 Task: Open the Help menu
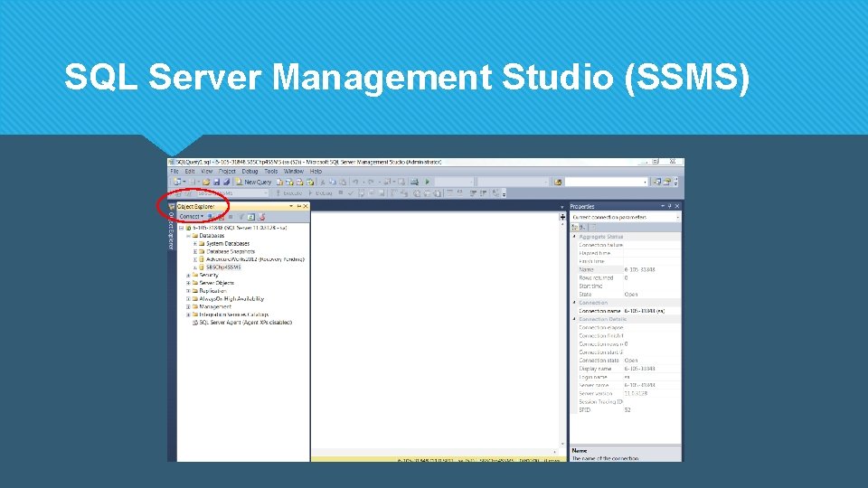tap(316, 172)
